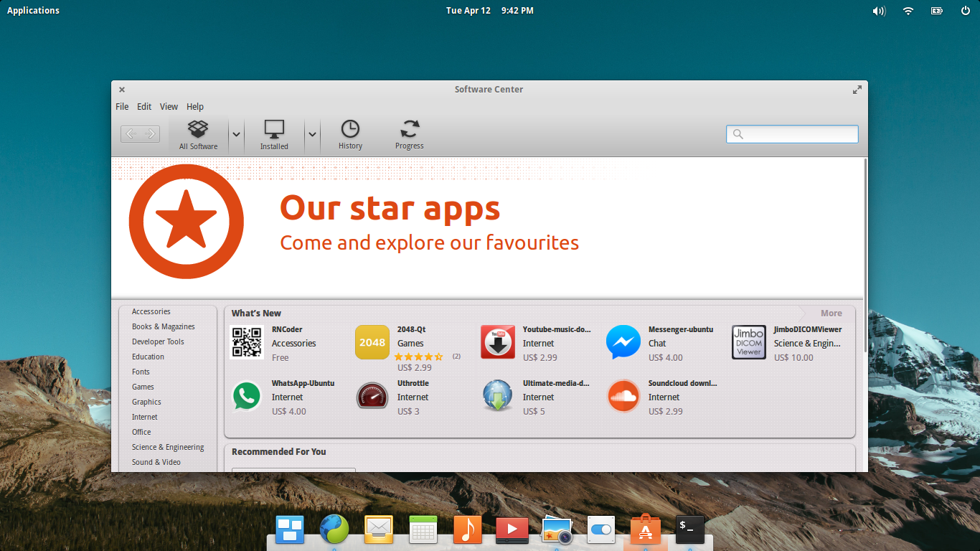This screenshot has width=980, height=551.
Task: Click the software search field
Action: coord(792,134)
